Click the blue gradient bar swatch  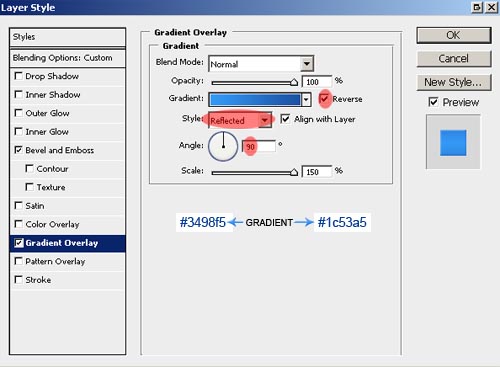tap(255, 99)
